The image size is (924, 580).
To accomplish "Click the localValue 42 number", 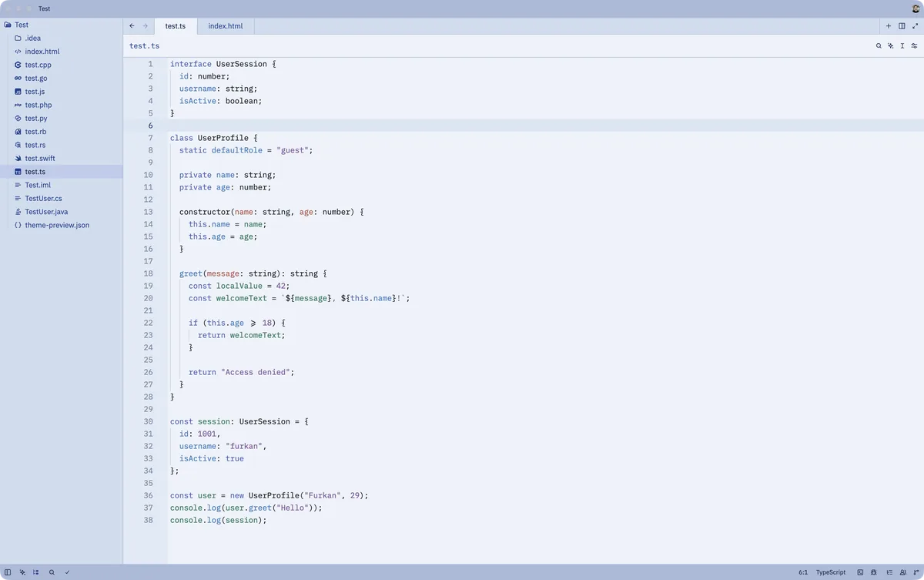I will pos(281,286).
